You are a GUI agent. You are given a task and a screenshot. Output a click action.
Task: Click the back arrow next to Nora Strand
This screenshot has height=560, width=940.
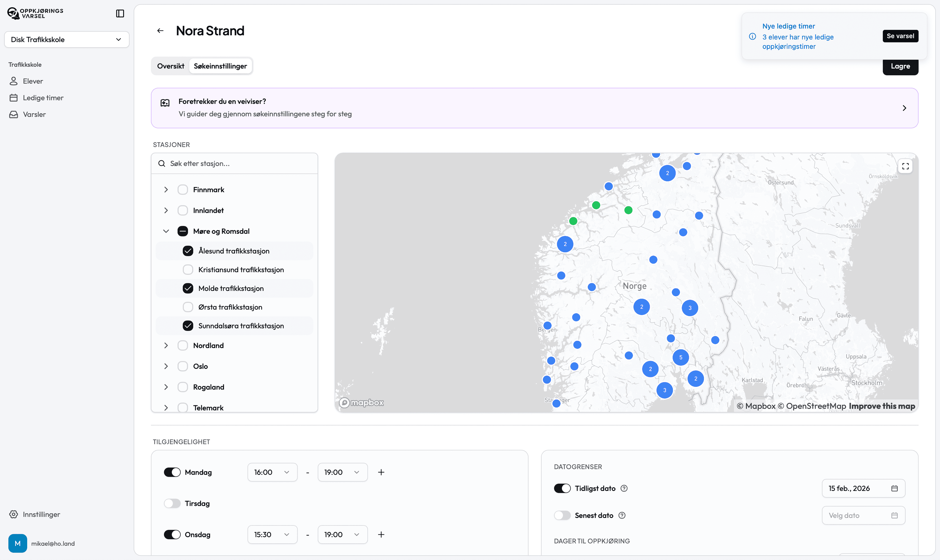[x=160, y=30]
